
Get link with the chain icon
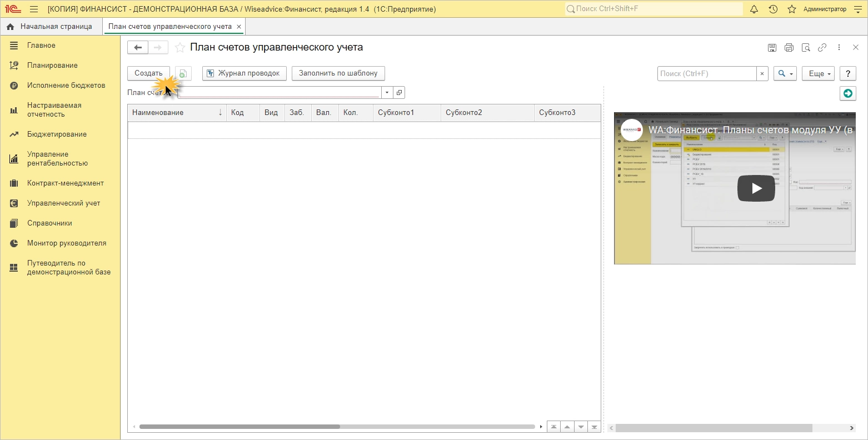[822, 48]
